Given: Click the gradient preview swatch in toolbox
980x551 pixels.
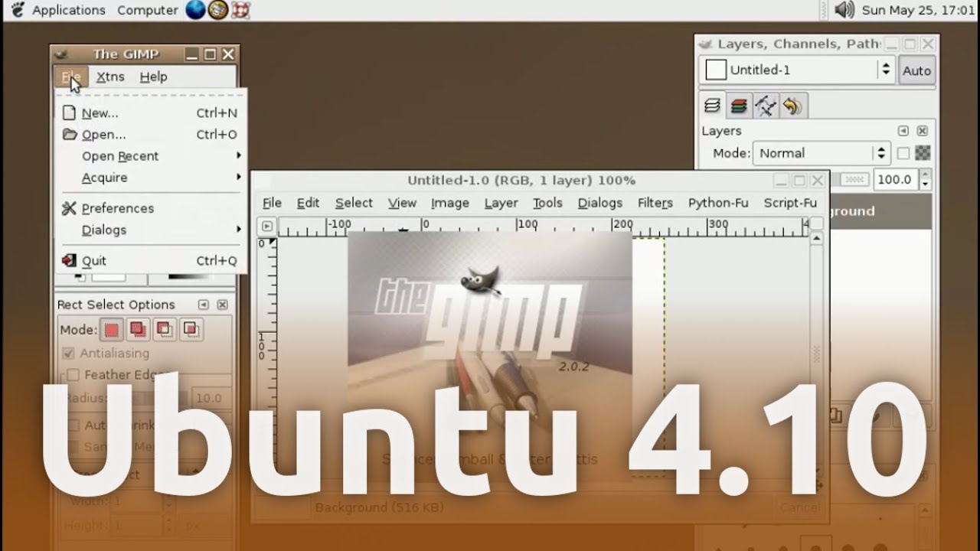Looking at the screenshot, I should pos(190,276).
